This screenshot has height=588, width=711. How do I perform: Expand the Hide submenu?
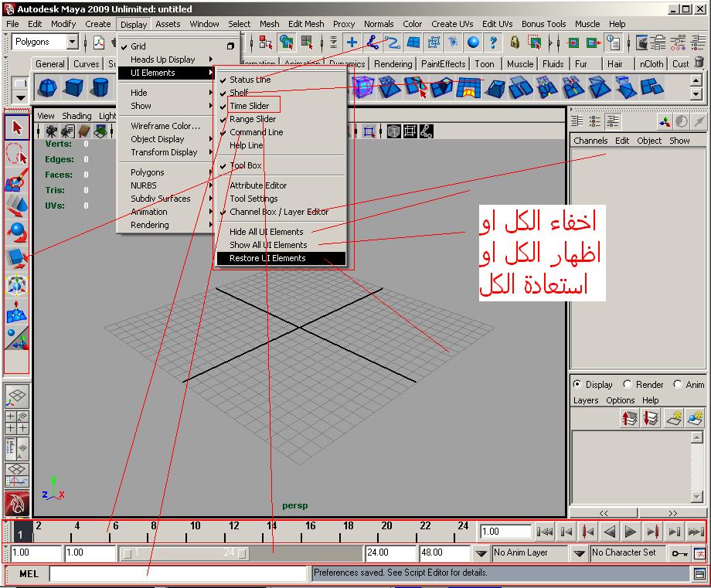coord(165,93)
